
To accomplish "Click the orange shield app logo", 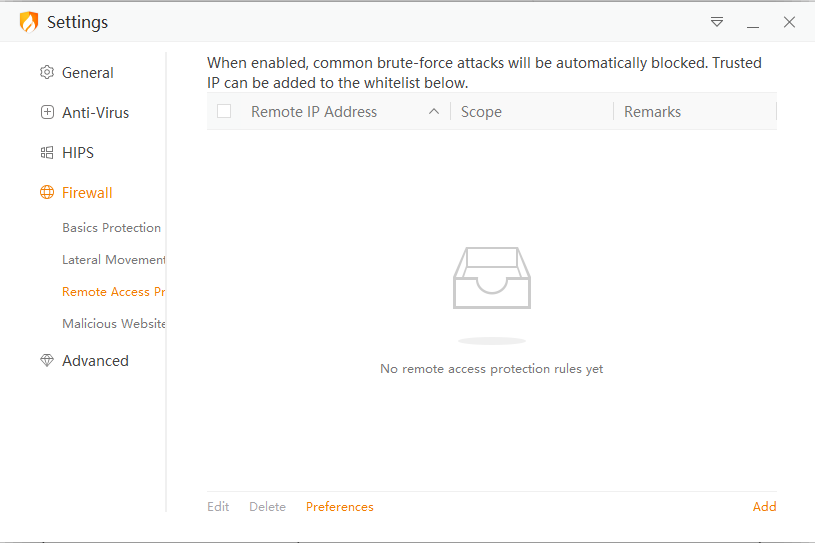I will [29, 22].
